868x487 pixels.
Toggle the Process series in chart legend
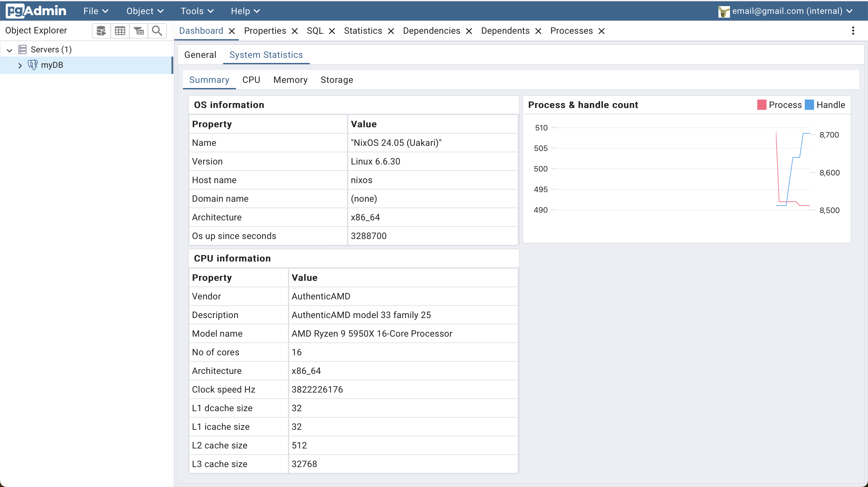(779, 105)
